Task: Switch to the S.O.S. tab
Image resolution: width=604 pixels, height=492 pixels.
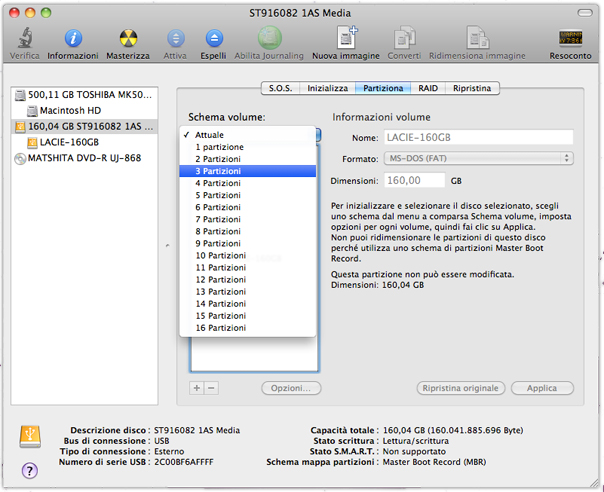Action: point(279,88)
